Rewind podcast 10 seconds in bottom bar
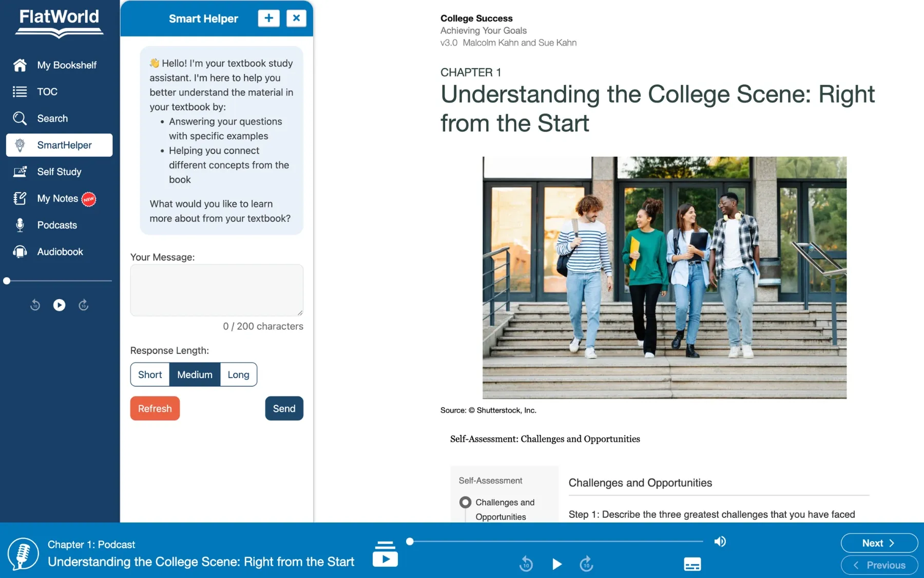This screenshot has width=924, height=578. pos(526,564)
